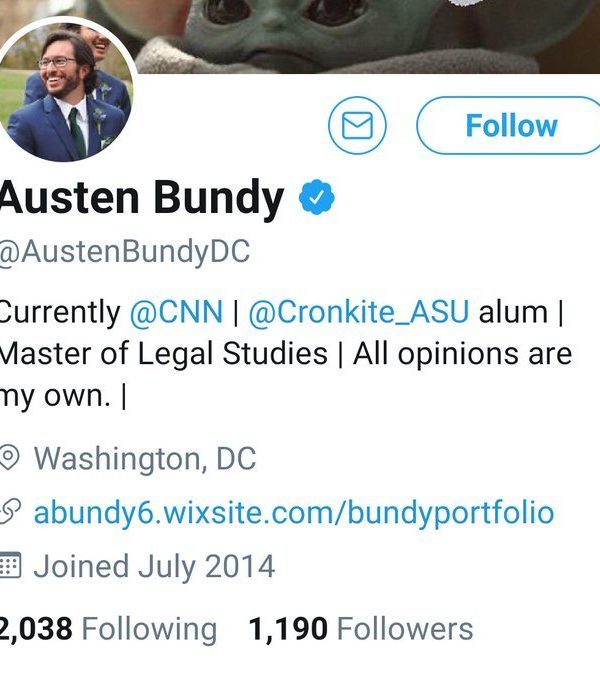Click the calendar joined-date icon
The image size is (600, 680).
pos(11,566)
